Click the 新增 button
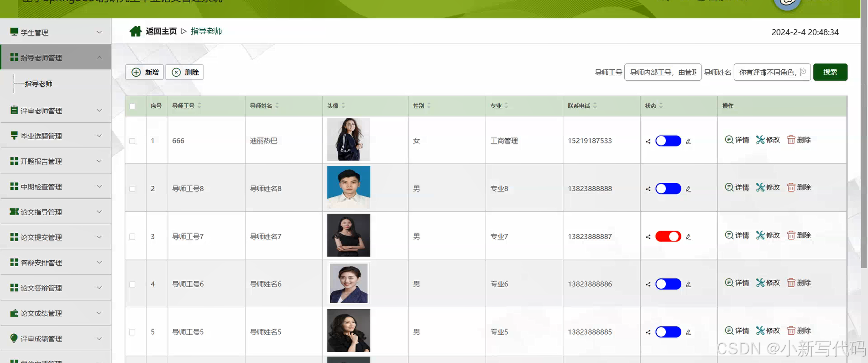Screen dimensions: 868x363 (144, 72)
